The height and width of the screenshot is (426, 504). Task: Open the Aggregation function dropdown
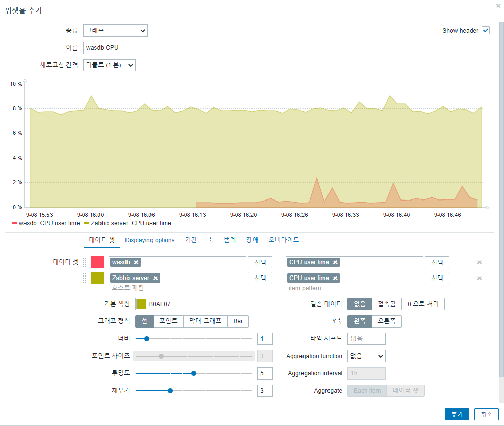tap(366, 356)
